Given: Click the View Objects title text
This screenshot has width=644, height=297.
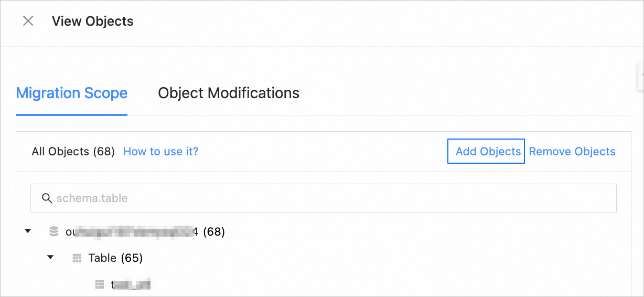Looking at the screenshot, I should click(93, 22).
